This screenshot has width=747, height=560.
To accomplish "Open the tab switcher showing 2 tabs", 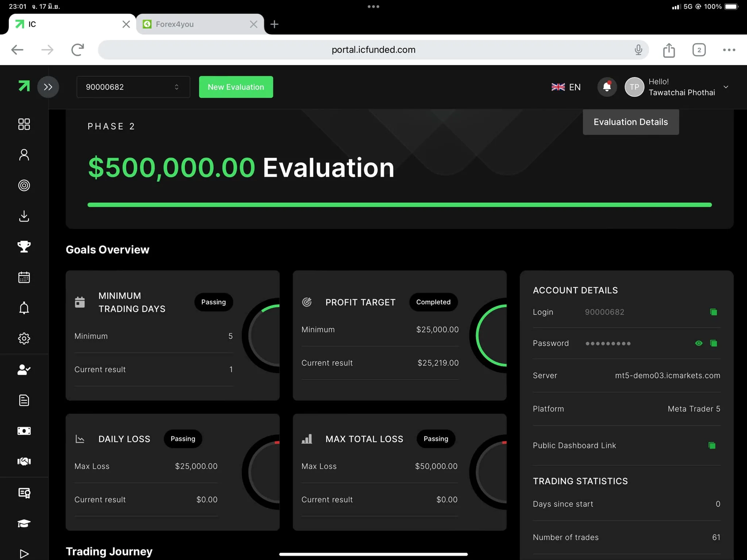I will coord(699,50).
